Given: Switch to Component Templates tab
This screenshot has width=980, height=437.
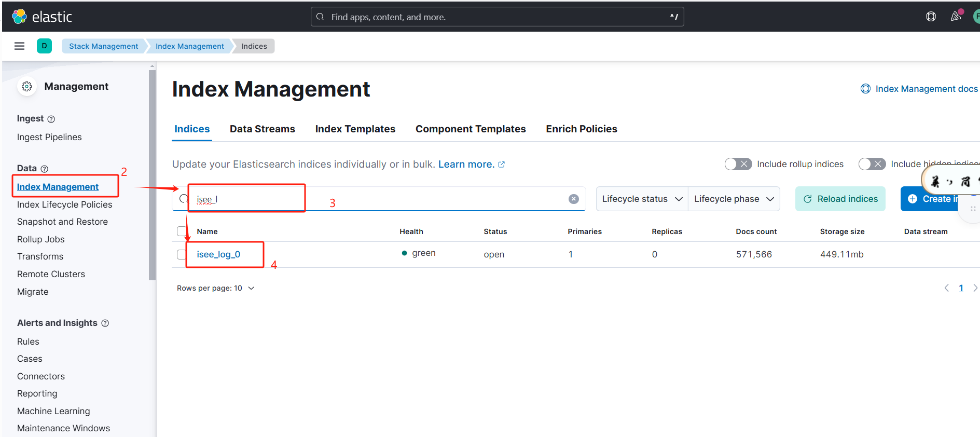Looking at the screenshot, I should click(x=471, y=129).
